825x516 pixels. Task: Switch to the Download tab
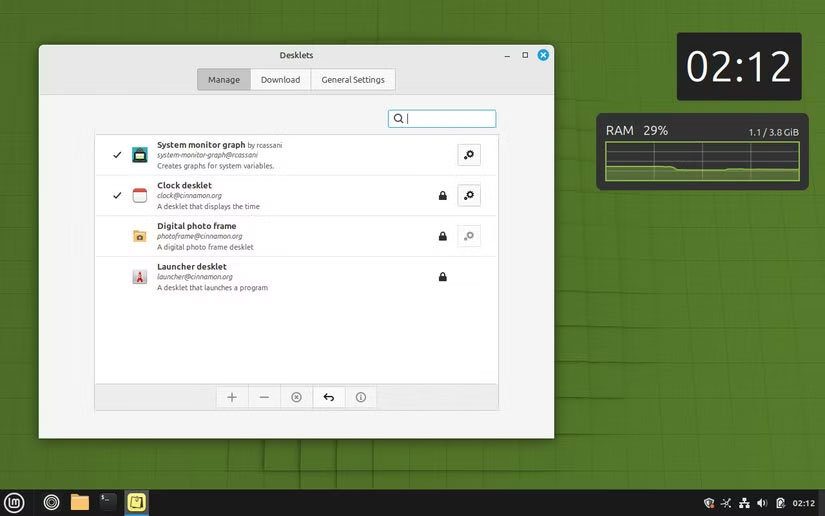pos(280,80)
